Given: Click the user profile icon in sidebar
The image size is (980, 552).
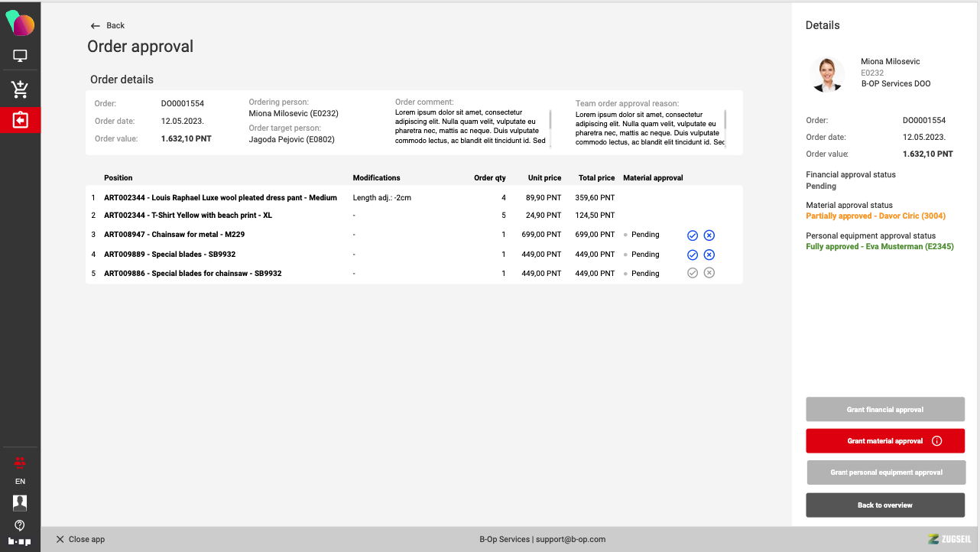Looking at the screenshot, I should (20, 502).
